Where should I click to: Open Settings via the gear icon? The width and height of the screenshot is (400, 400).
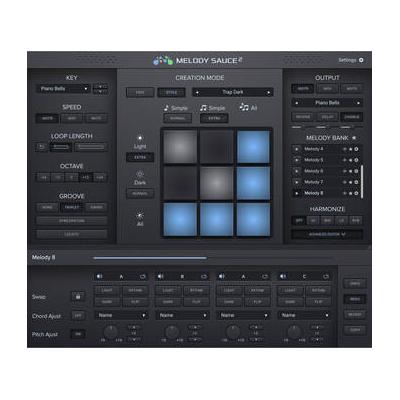click(x=361, y=60)
